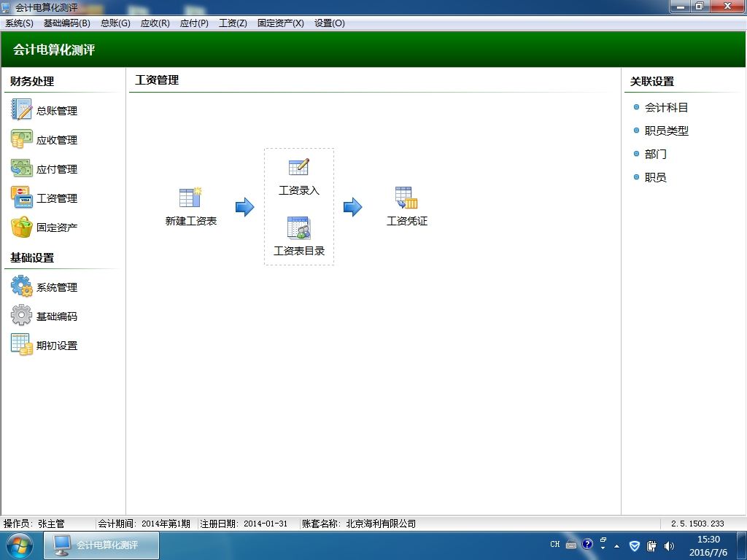Click the 新建工资表 icon
This screenshot has width=747, height=560.
[190, 197]
